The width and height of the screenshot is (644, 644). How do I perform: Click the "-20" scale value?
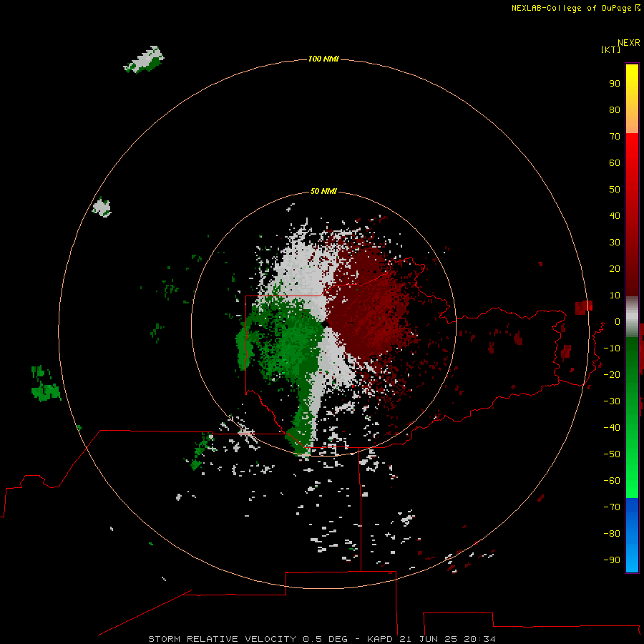click(612, 374)
